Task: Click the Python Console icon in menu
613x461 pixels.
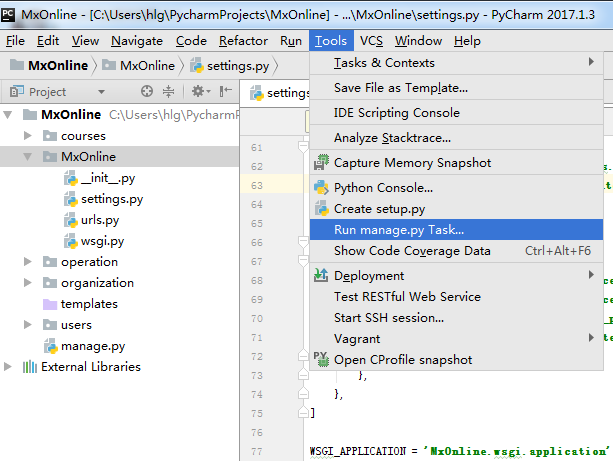Action: click(x=321, y=188)
